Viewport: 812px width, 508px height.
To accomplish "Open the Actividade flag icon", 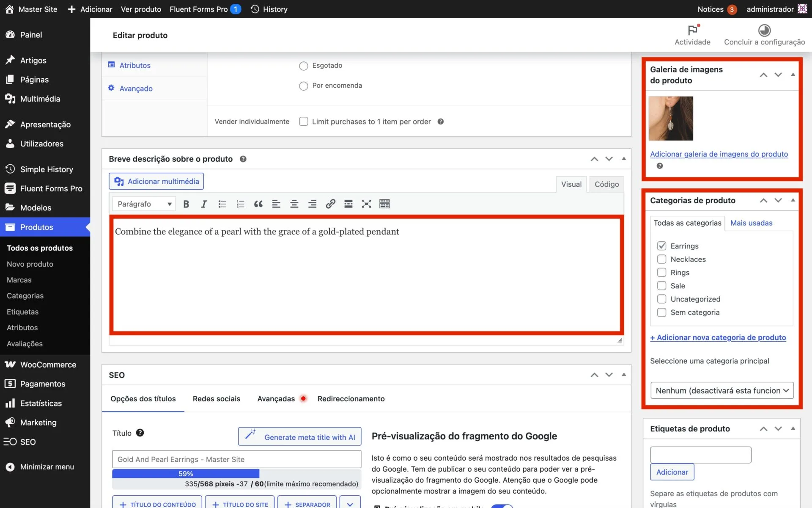I will [692, 30].
